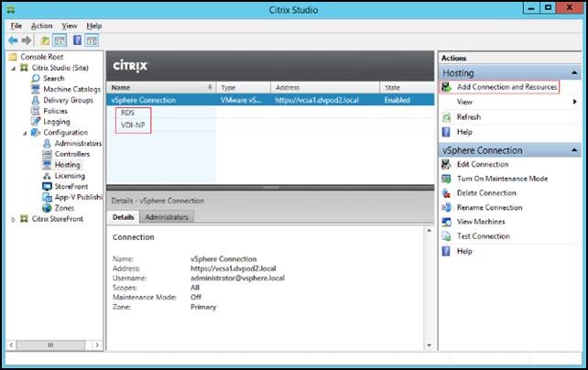The width and height of the screenshot is (588, 370).
Task: Open the View menu
Action: (70, 26)
